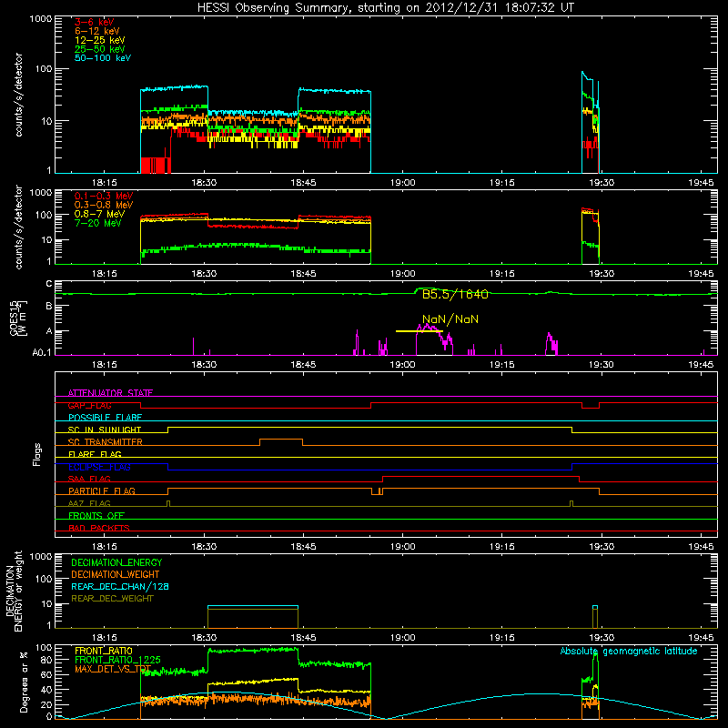Select the 3-6 keV legend label
The image size is (728, 728).
coord(95,22)
